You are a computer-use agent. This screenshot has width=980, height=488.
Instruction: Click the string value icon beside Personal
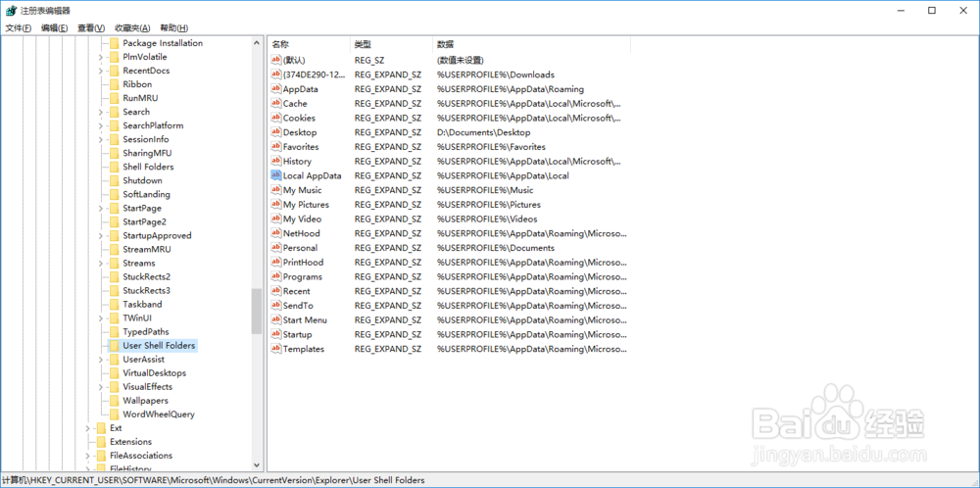(276, 248)
